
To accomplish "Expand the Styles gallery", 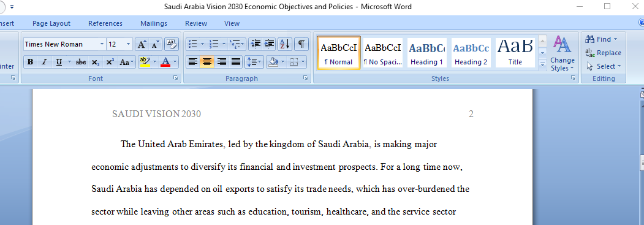I will (x=542, y=64).
